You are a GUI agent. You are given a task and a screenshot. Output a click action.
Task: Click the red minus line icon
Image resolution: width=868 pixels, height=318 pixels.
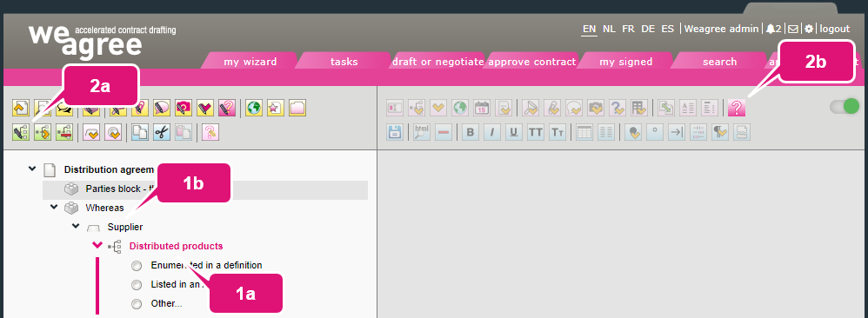(x=444, y=132)
